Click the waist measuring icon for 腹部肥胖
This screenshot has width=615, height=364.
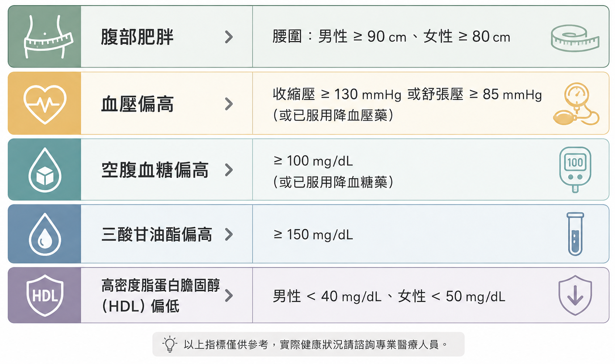click(45, 37)
